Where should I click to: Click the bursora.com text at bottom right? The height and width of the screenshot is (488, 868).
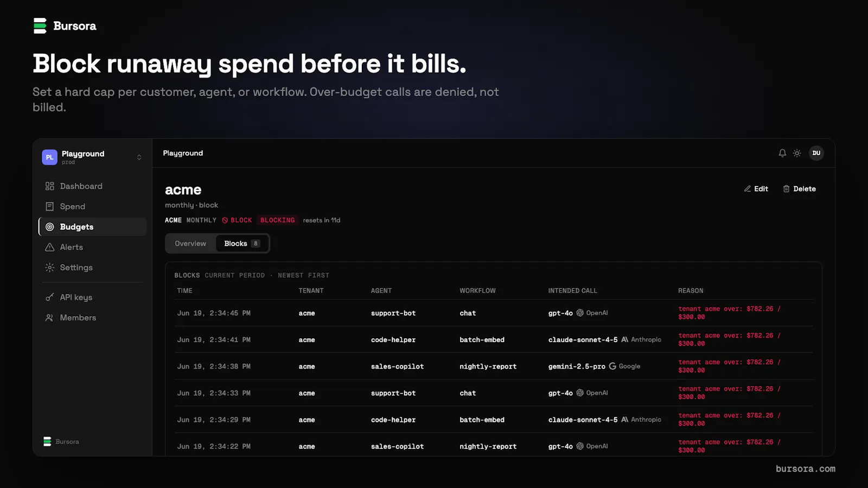tap(806, 469)
